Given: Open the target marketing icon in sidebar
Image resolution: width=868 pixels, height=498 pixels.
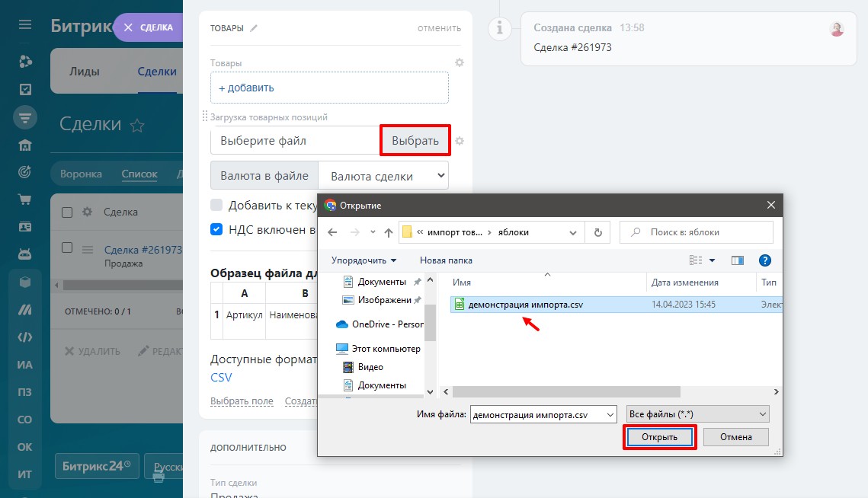Looking at the screenshot, I should 25,172.
